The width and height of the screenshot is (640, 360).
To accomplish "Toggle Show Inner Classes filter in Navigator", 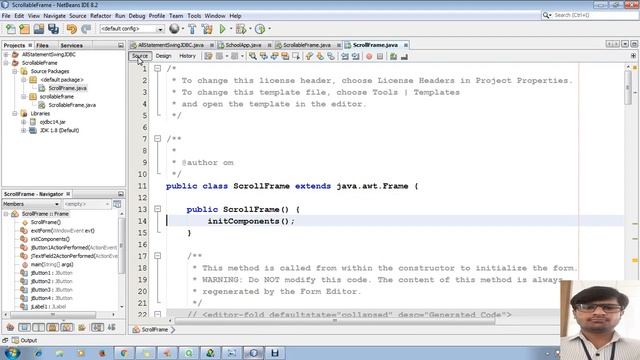I will coord(67,327).
